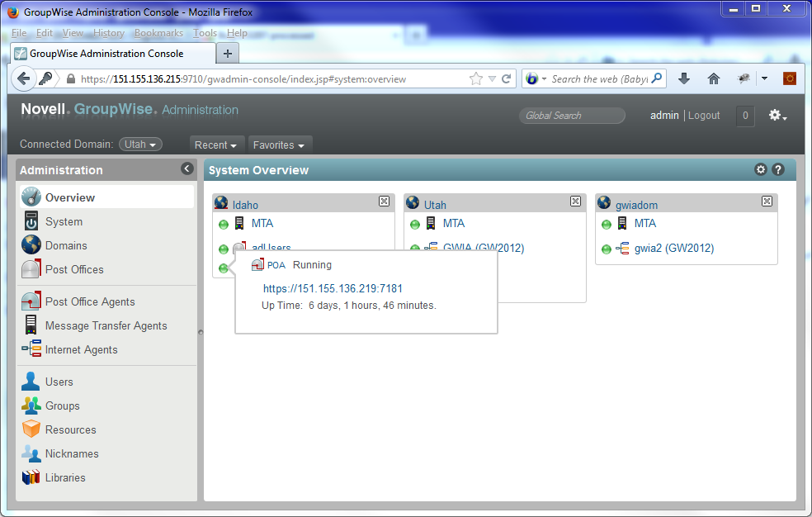Click the System power icon in sidebar
This screenshot has height=517, width=812.
pos(31,221)
